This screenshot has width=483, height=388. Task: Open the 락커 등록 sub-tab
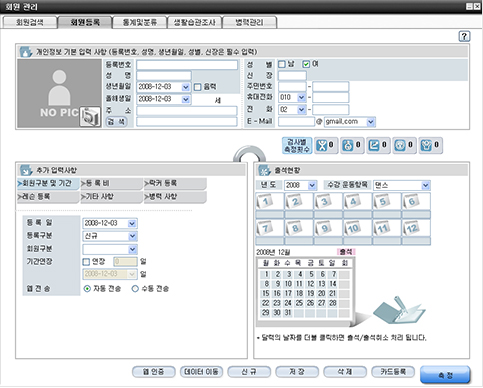click(175, 184)
